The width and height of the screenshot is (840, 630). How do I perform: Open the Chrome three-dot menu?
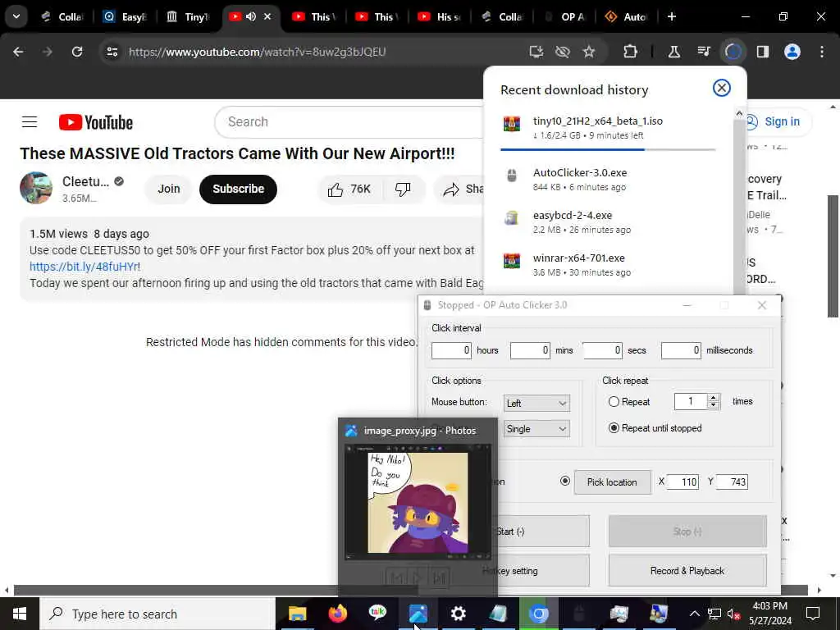822,52
